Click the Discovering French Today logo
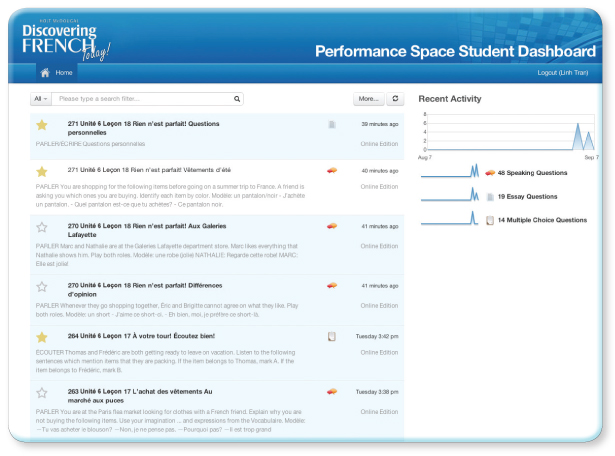 (66, 42)
